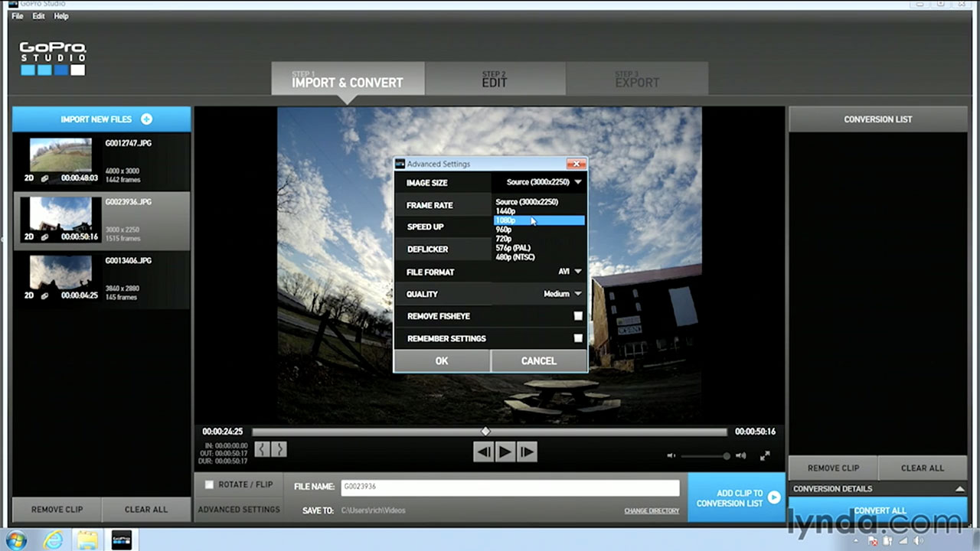This screenshot has width=980, height=551.
Task: Click the Convert All button
Action: click(879, 510)
